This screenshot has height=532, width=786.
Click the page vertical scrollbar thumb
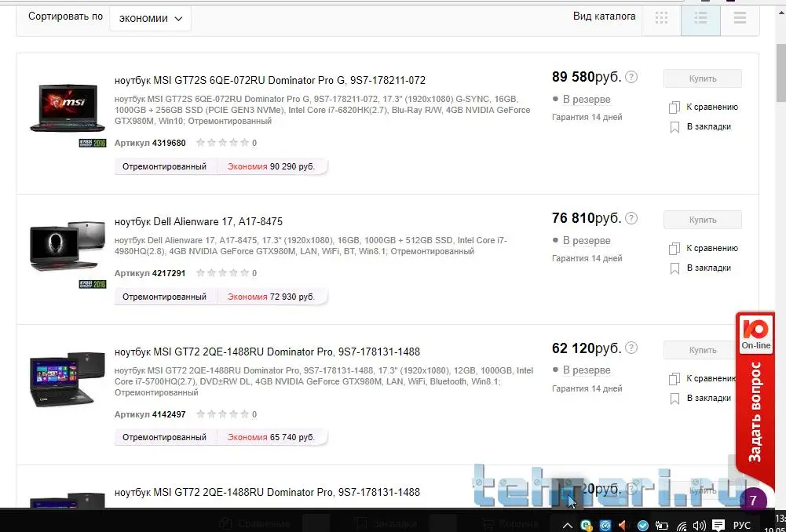[781, 73]
